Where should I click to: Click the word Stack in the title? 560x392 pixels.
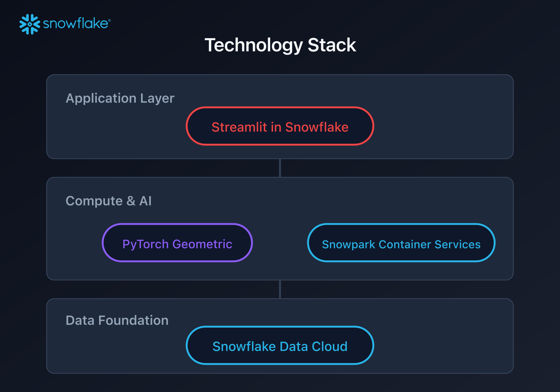331,45
